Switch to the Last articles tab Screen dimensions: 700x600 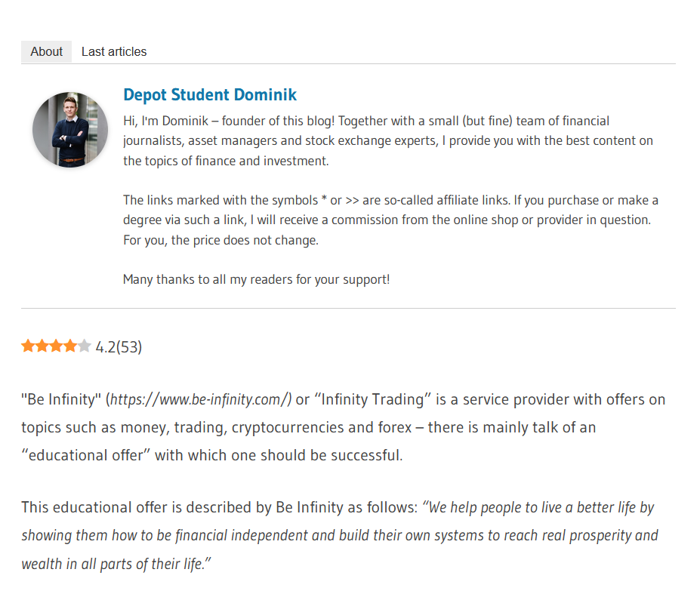pyautogui.click(x=114, y=52)
